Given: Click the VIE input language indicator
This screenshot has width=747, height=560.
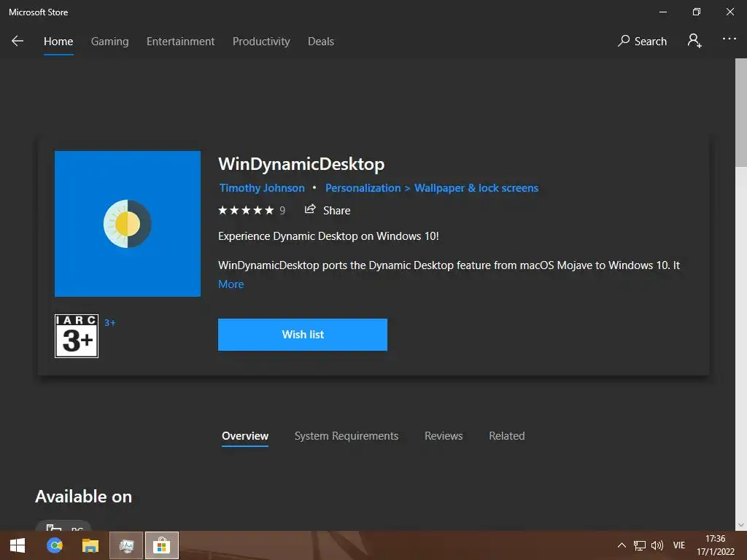Looking at the screenshot, I should click(x=679, y=545).
